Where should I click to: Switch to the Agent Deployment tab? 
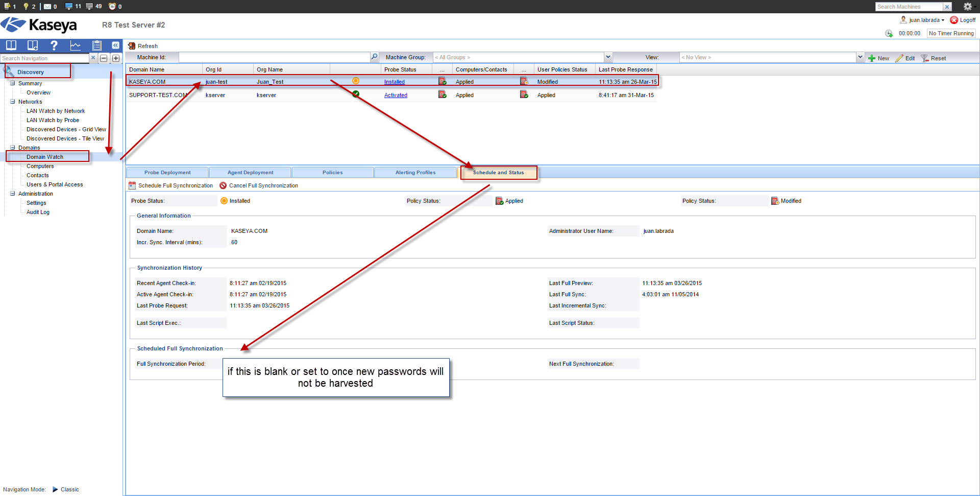(x=250, y=173)
